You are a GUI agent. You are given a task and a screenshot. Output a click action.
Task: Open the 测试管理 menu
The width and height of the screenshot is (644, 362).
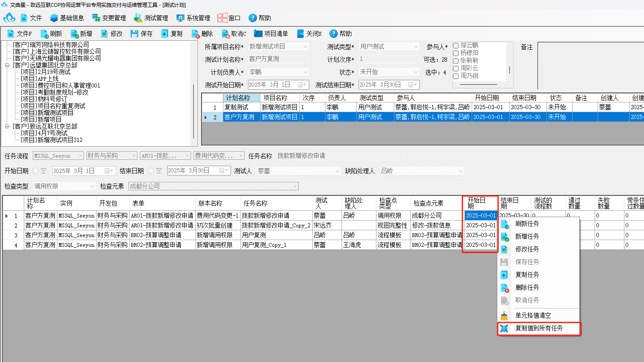(151, 18)
